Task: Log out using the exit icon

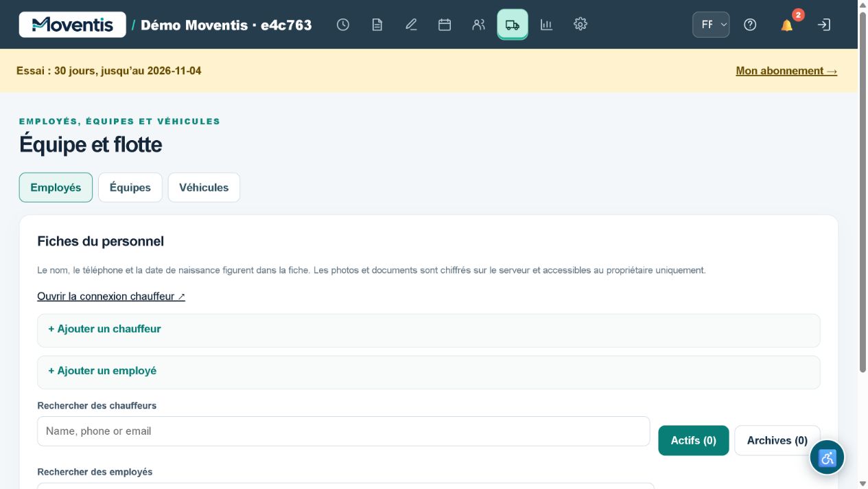Action: tap(824, 25)
